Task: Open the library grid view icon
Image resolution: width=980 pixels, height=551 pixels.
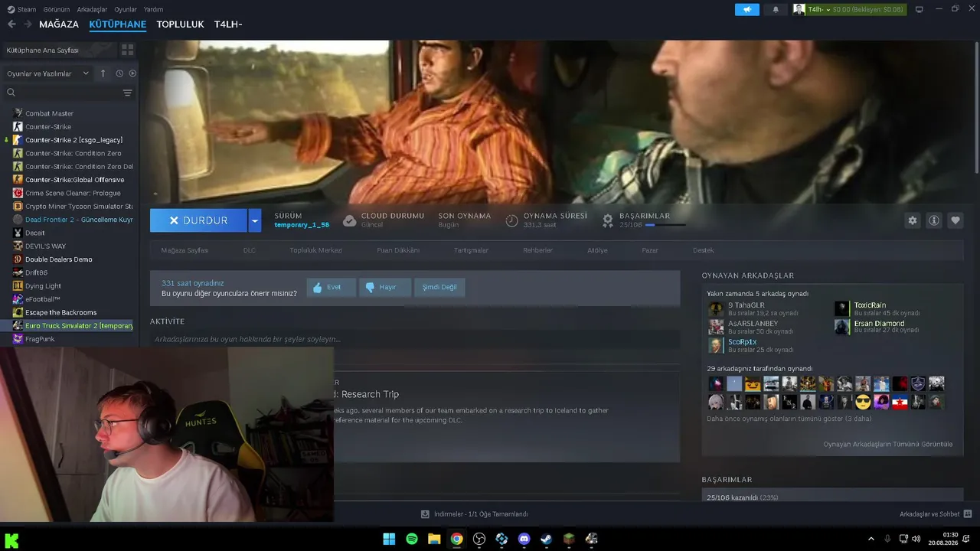Action: (x=127, y=50)
